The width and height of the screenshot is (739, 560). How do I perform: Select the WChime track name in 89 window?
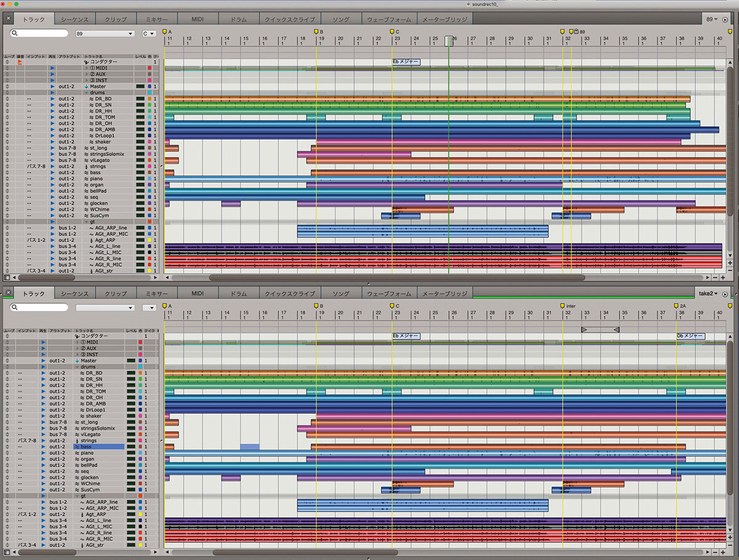point(99,210)
